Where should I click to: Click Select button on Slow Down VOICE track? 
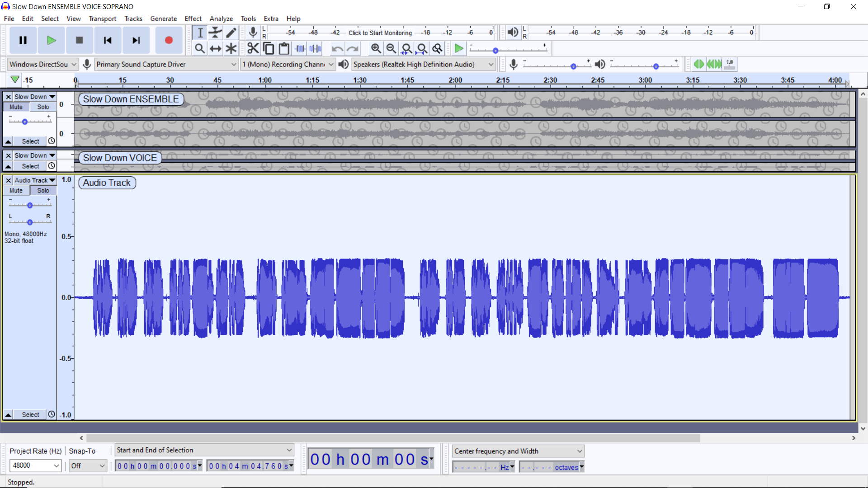30,166
